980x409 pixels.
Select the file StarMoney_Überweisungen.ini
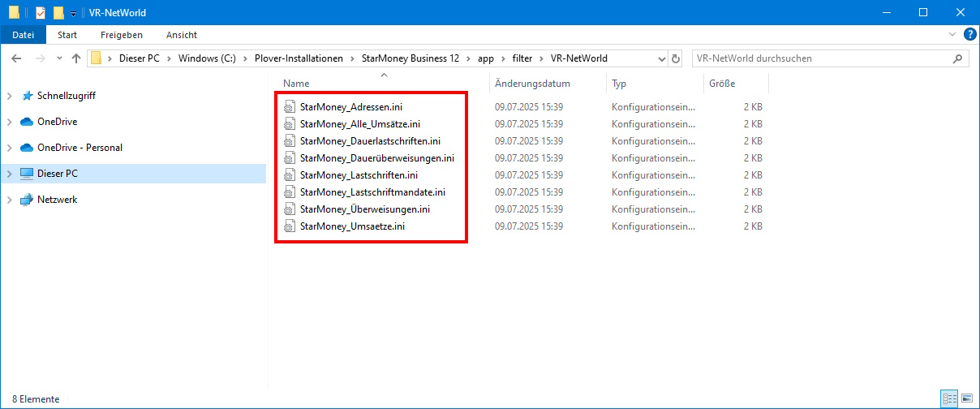pos(365,209)
